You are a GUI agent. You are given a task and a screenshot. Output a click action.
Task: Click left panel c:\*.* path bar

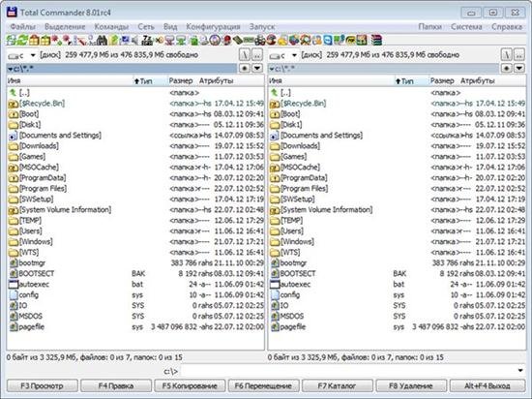point(122,68)
